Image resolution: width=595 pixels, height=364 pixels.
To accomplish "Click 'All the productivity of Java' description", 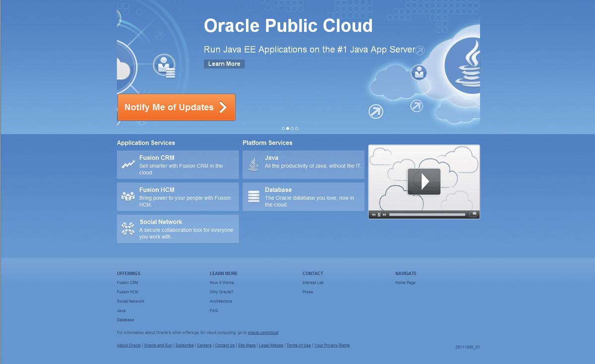I will 313,166.
